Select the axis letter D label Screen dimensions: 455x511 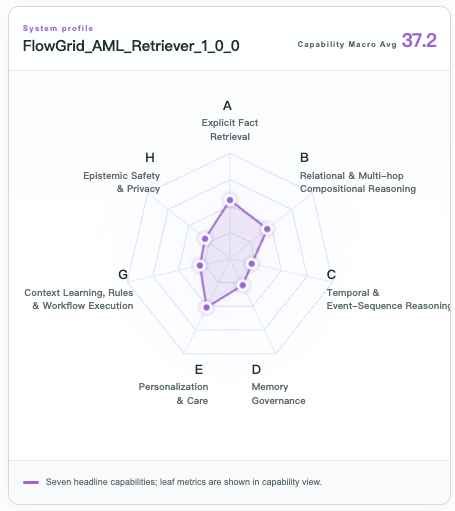256,369
